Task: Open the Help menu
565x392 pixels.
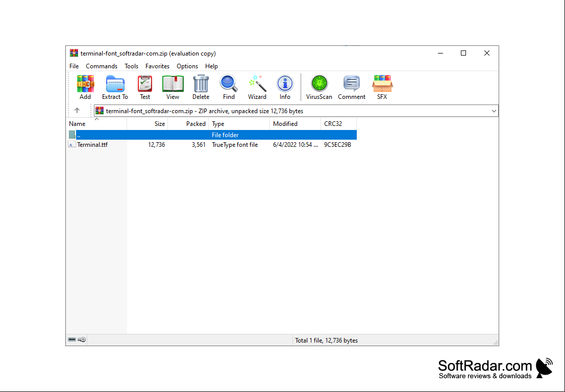Action: [x=211, y=66]
